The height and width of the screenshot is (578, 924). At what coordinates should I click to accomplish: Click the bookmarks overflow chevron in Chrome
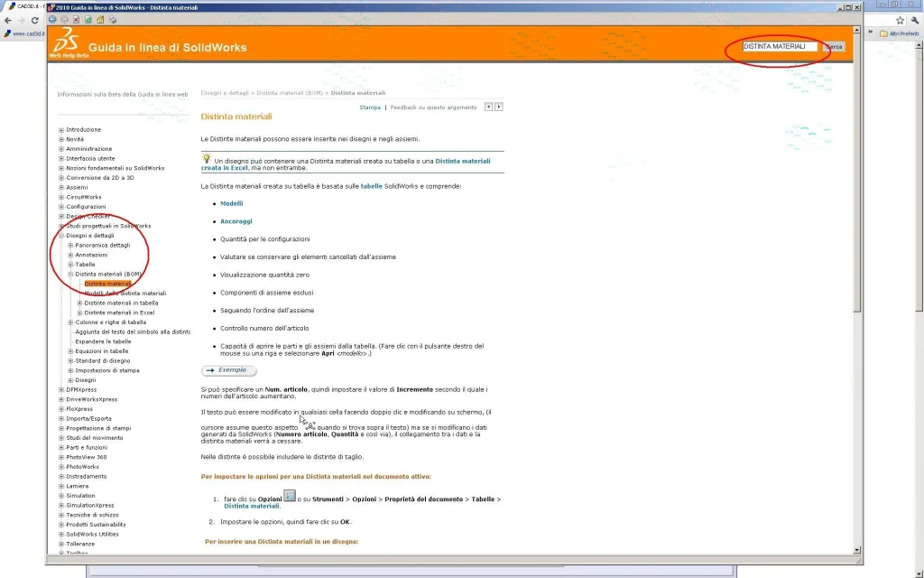click(871, 33)
